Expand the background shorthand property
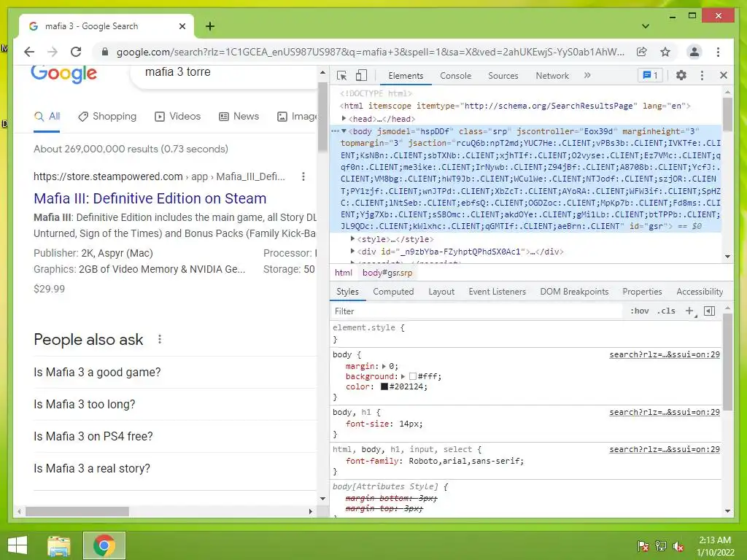Image resolution: width=747 pixels, height=560 pixels. [x=403, y=377]
